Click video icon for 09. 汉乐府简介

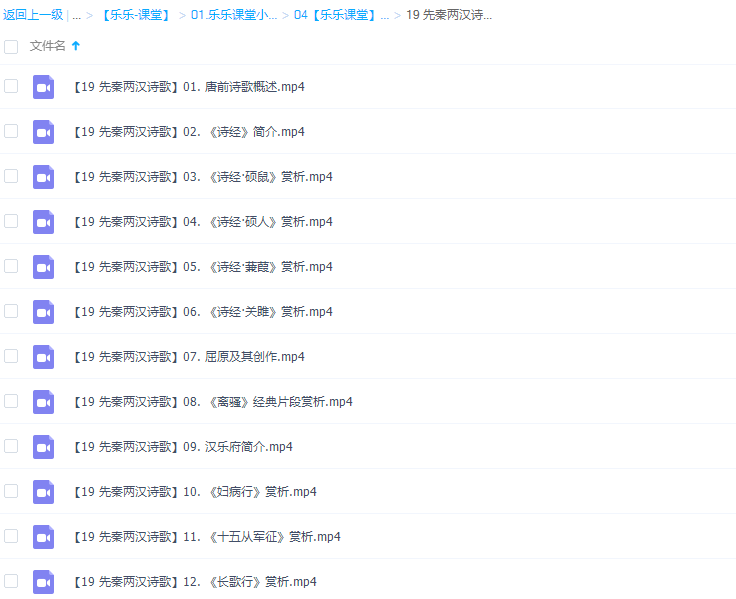coord(43,447)
